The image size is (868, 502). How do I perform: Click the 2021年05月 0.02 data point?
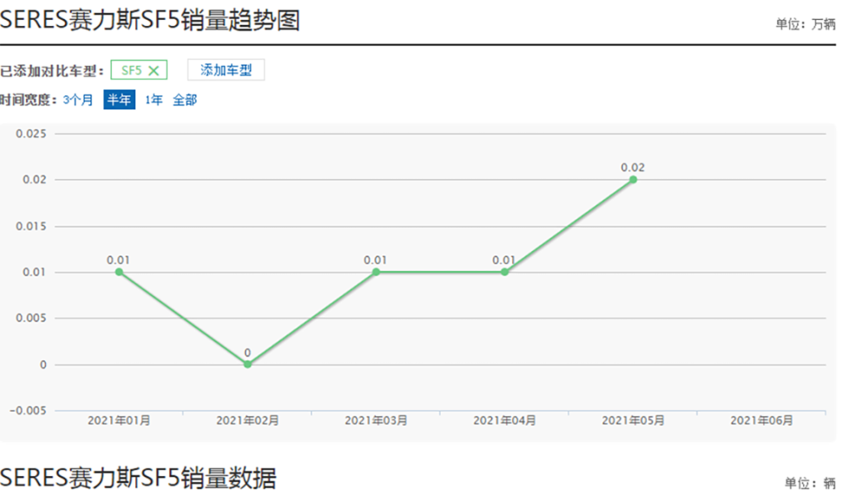(633, 180)
